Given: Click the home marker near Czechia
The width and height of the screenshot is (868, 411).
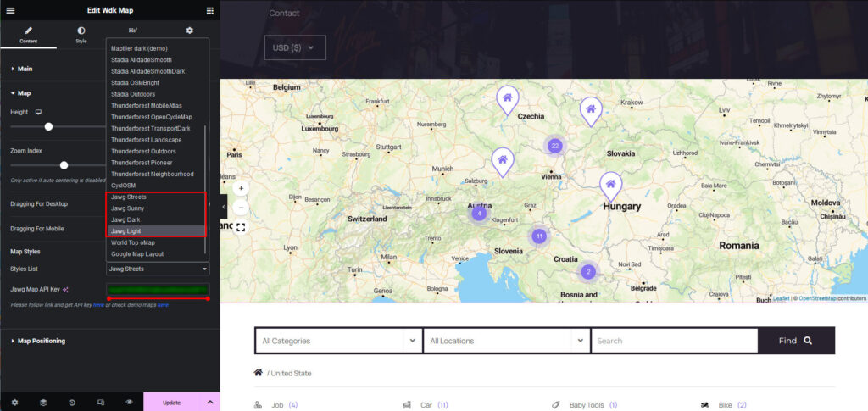Looking at the screenshot, I should (507, 99).
